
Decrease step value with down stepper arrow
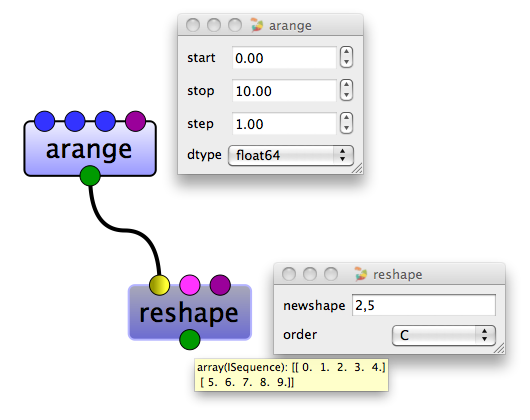click(x=346, y=128)
